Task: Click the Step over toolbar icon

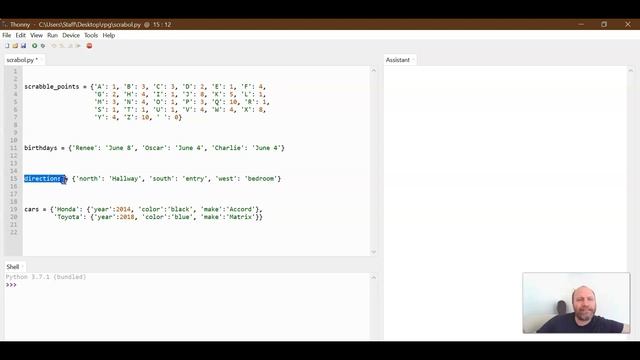Action: 54,46
